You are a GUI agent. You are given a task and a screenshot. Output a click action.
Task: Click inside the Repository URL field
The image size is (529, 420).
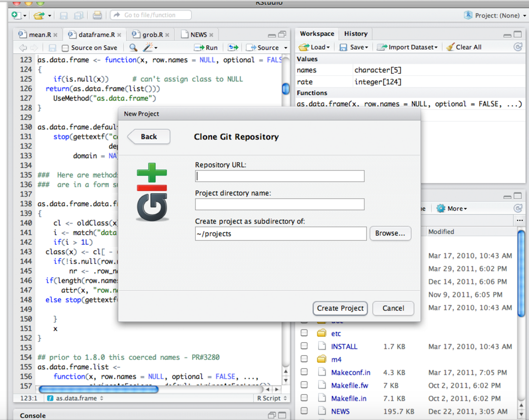tap(279, 176)
